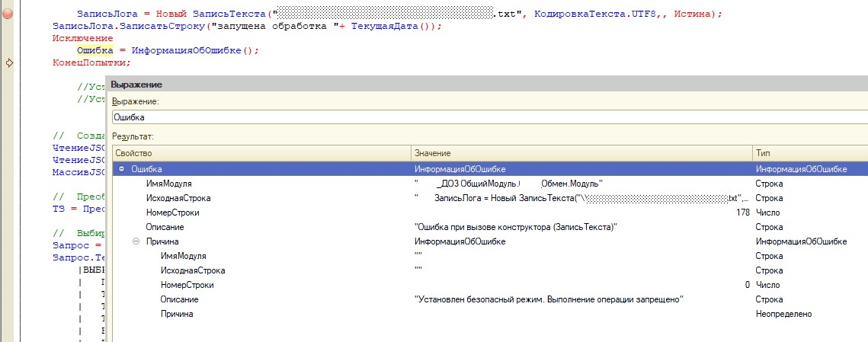This screenshot has height=342, width=868.
Task: Click ТекущаяДата() in the code line
Action: 394,27
